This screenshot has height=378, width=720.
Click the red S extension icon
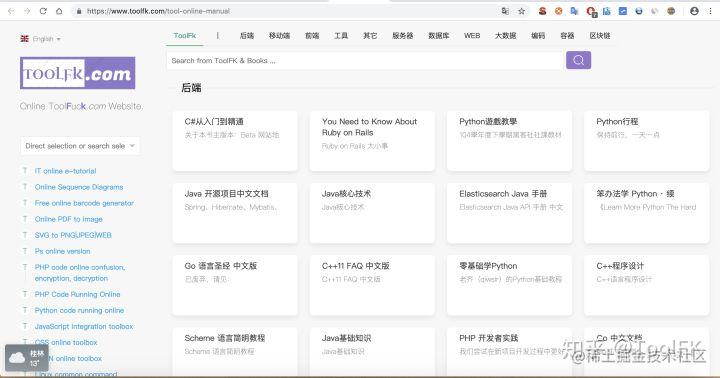[x=542, y=11]
